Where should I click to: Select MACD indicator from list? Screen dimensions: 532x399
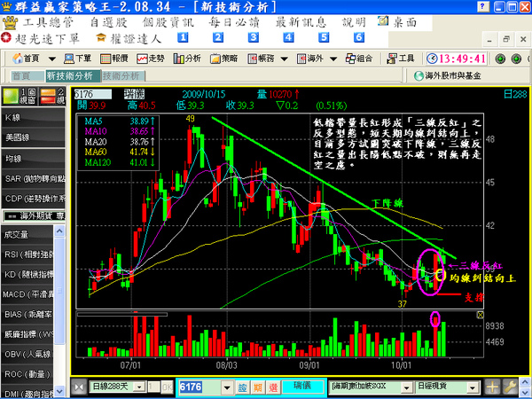coord(27,294)
